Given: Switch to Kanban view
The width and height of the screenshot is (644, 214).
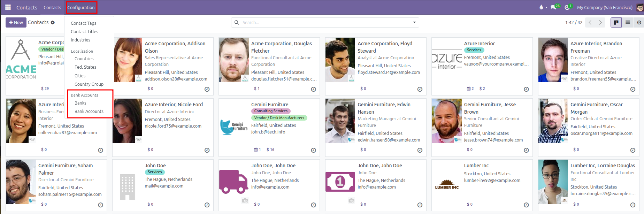Looking at the screenshot, I should 616,23.
